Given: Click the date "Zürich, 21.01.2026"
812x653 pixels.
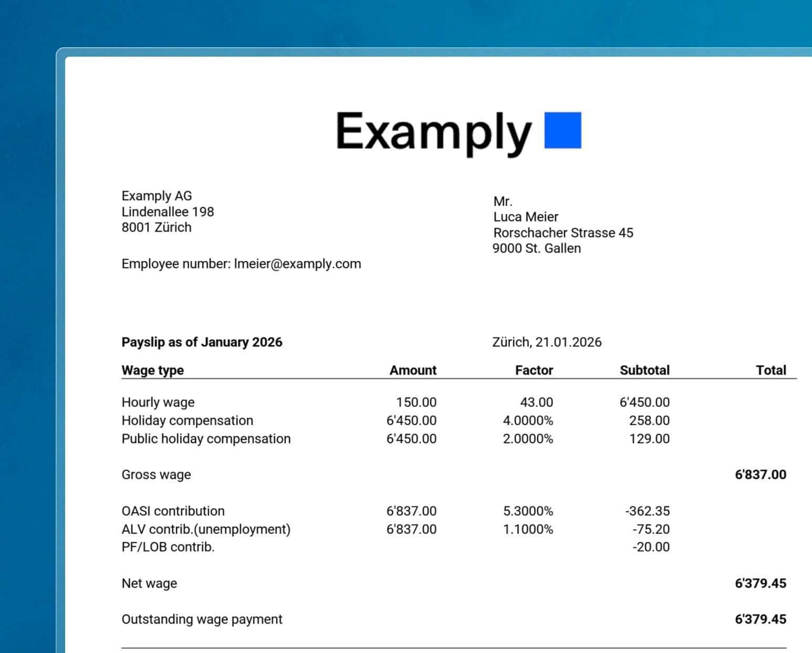Looking at the screenshot, I should [547, 342].
